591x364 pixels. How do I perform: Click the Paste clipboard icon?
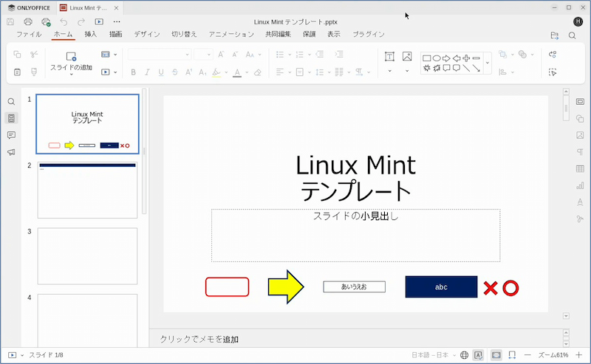click(17, 72)
